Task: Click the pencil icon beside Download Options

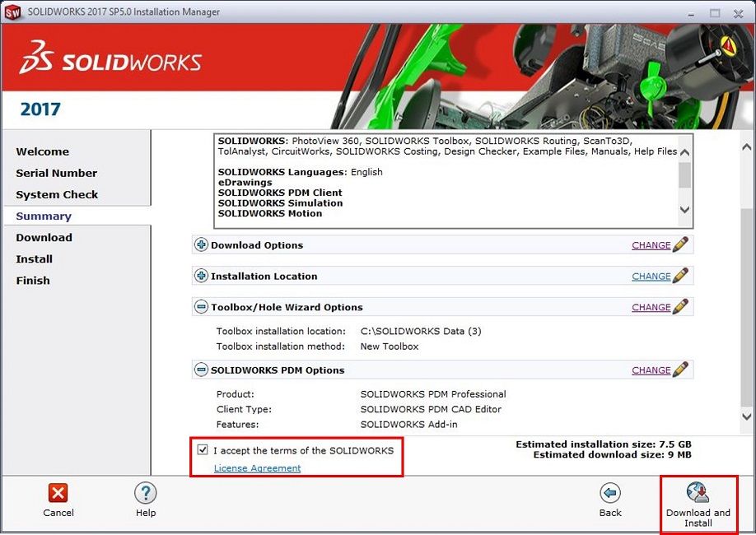Action: pyautogui.click(x=681, y=244)
